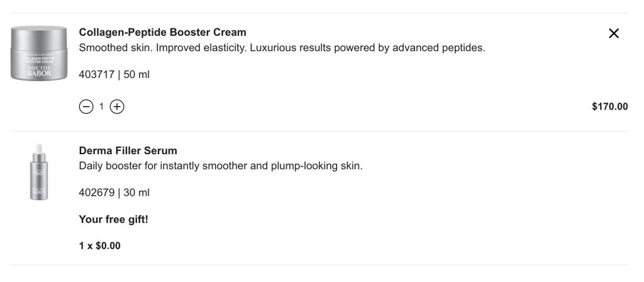Select the cream quantity value between steppers
Screen dimensions: 644x282
(101, 107)
